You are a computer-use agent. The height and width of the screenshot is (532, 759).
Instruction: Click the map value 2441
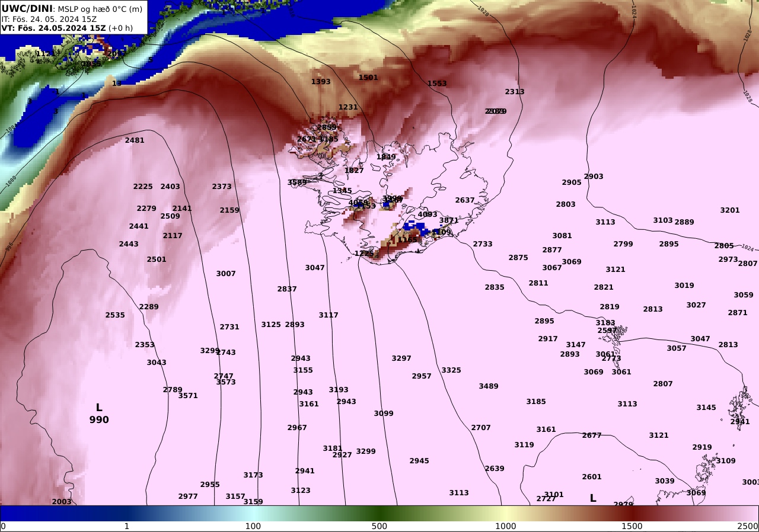[x=139, y=226]
